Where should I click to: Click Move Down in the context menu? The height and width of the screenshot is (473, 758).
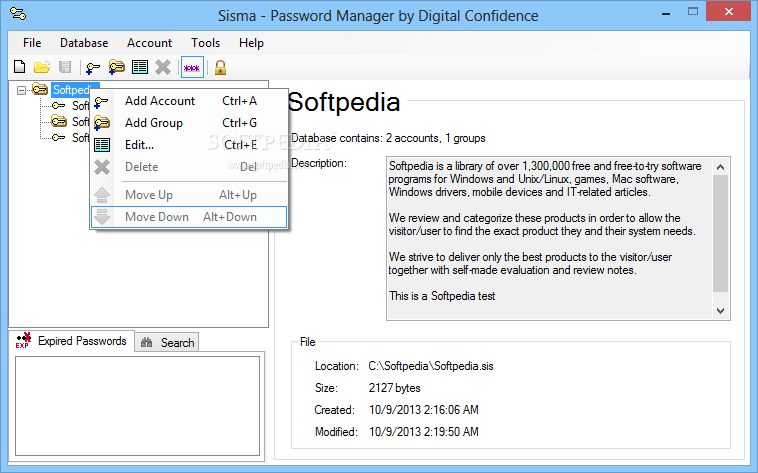(x=190, y=217)
